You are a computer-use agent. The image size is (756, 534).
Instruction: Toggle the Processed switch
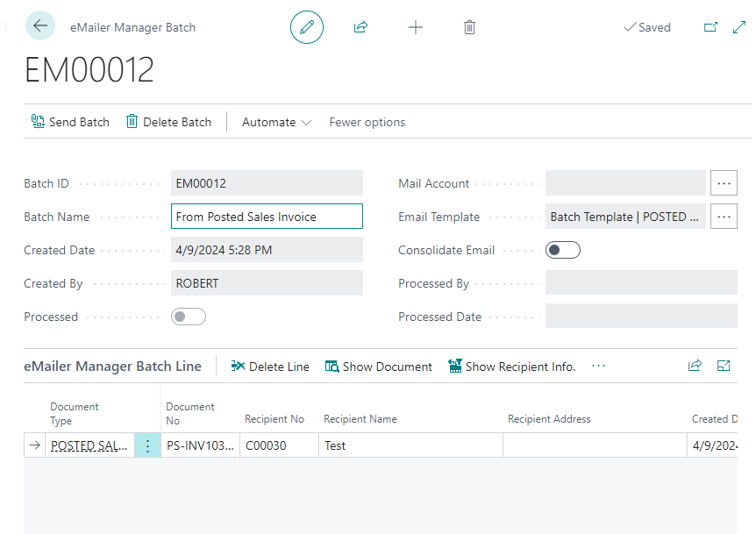click(x=189, y=317)
